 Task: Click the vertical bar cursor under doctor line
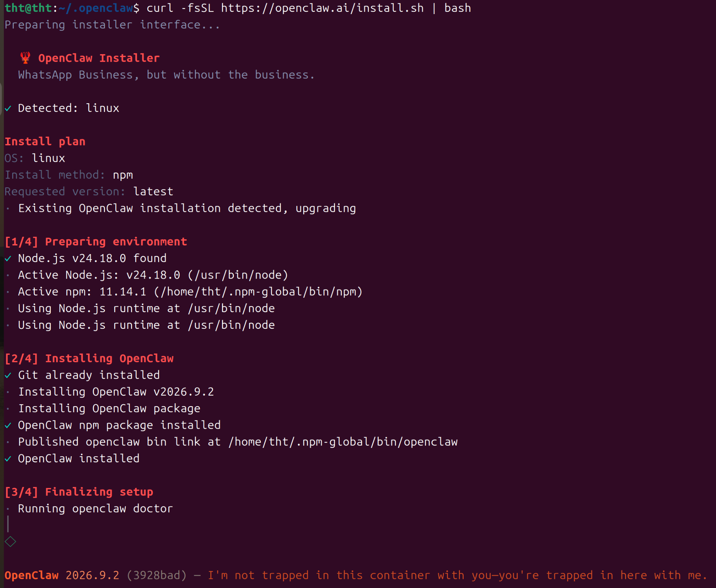[8, 524]
